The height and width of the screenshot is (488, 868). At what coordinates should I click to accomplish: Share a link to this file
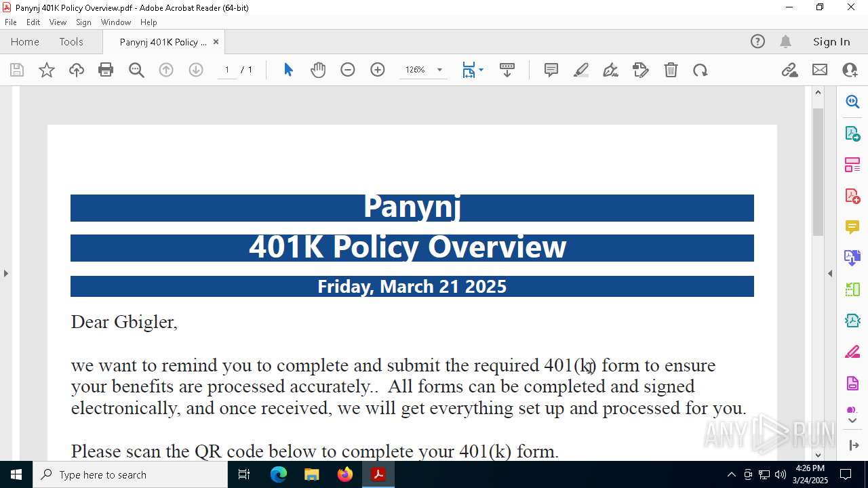coord(790,70)
